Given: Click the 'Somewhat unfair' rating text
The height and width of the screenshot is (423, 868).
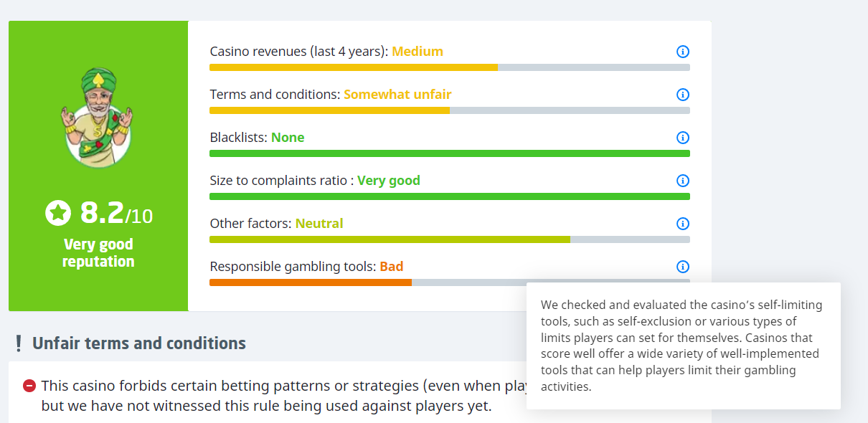Looking at the screenshot, I should pos(397,95).
